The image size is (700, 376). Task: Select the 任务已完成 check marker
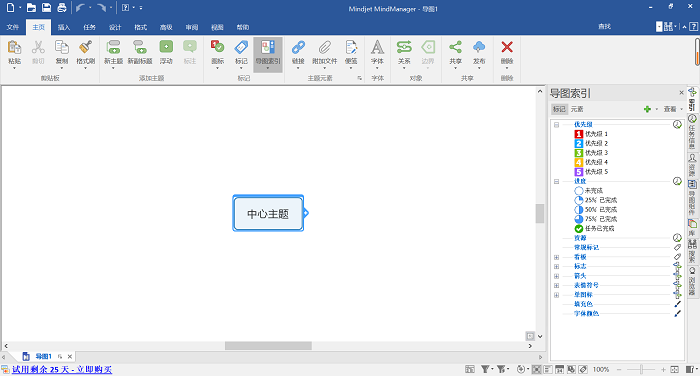click(x=579, y=229)
